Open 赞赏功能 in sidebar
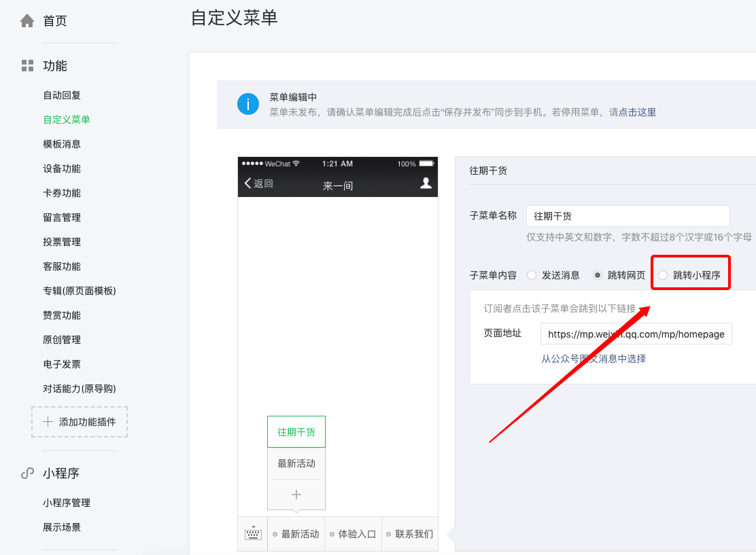This screenshot has height=555, width=756. [x=62, y=315]
